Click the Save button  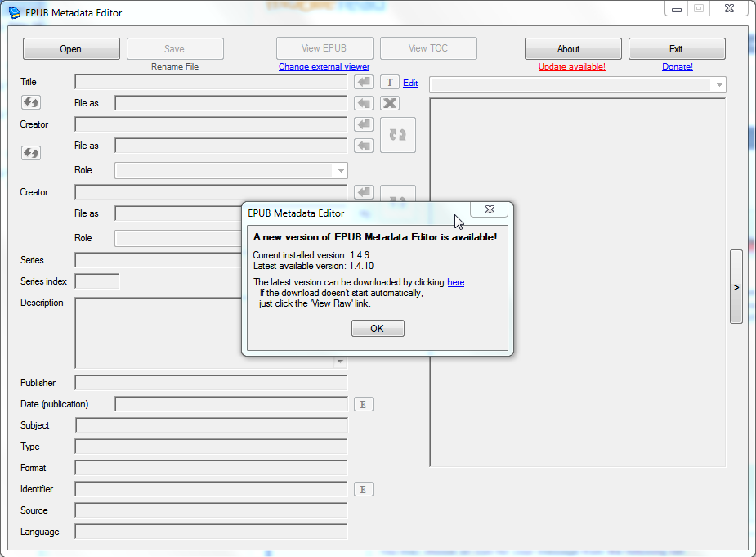175,49
